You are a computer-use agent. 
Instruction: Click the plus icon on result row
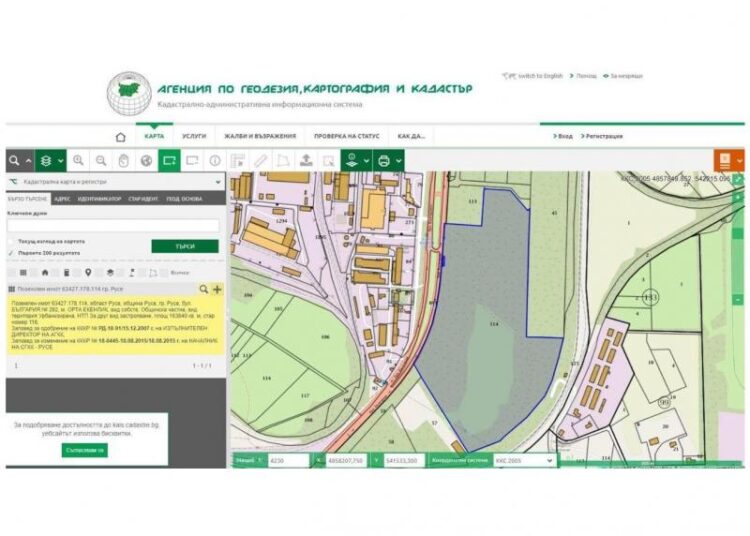(217, 289)
